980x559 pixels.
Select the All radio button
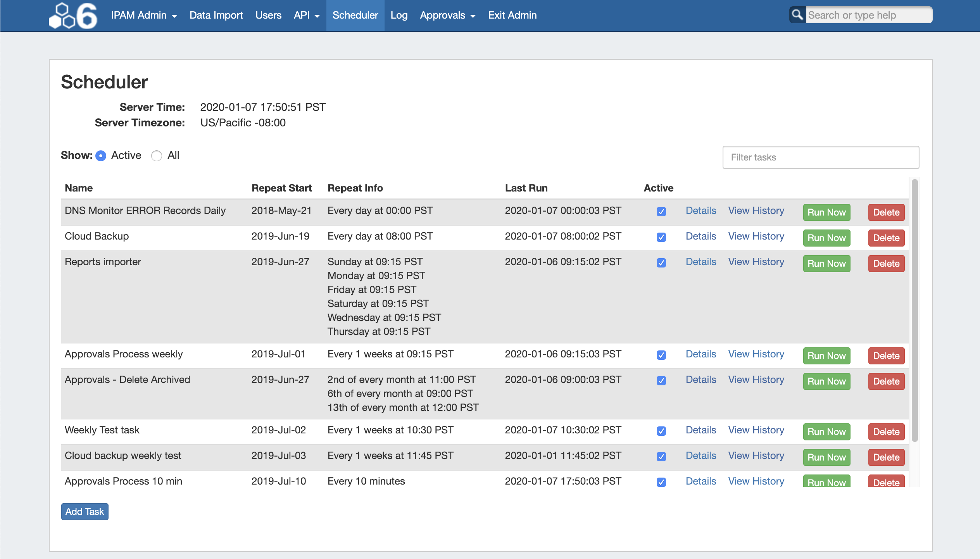(157, 156)
